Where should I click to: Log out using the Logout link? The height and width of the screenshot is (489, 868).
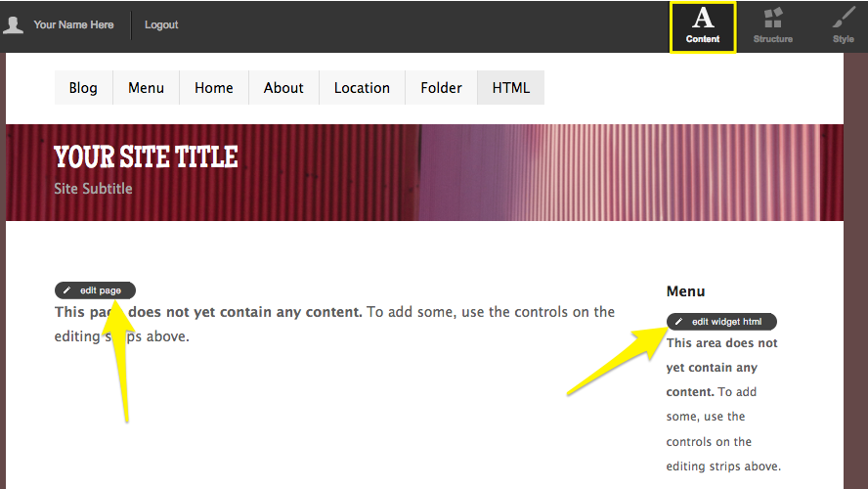tap(161, 24)
